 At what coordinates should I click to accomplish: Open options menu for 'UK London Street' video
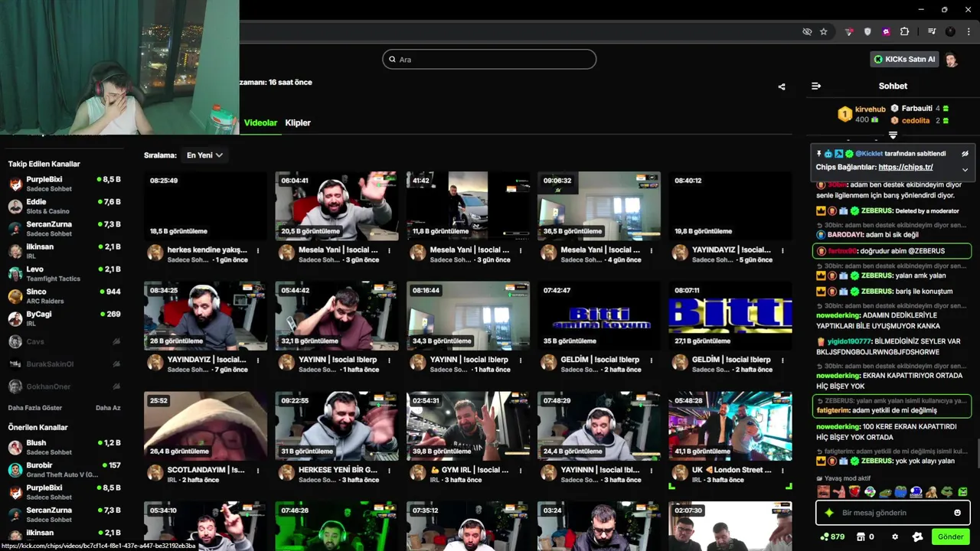click(x=782, y=471)
